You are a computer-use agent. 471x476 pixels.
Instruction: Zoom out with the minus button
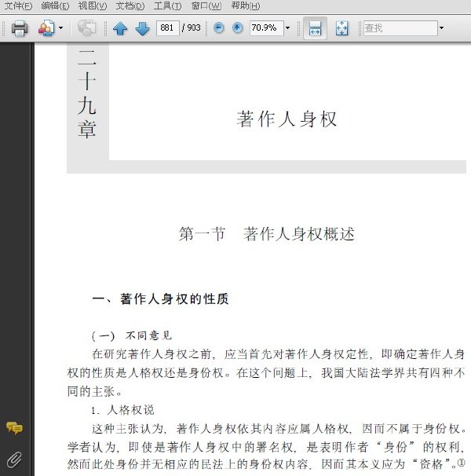(218, 28)
